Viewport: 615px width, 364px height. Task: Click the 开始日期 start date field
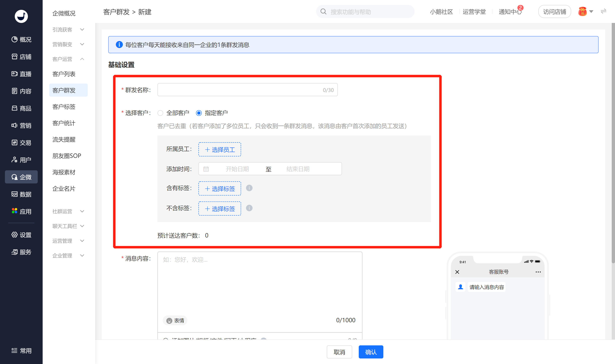[237, 169]
